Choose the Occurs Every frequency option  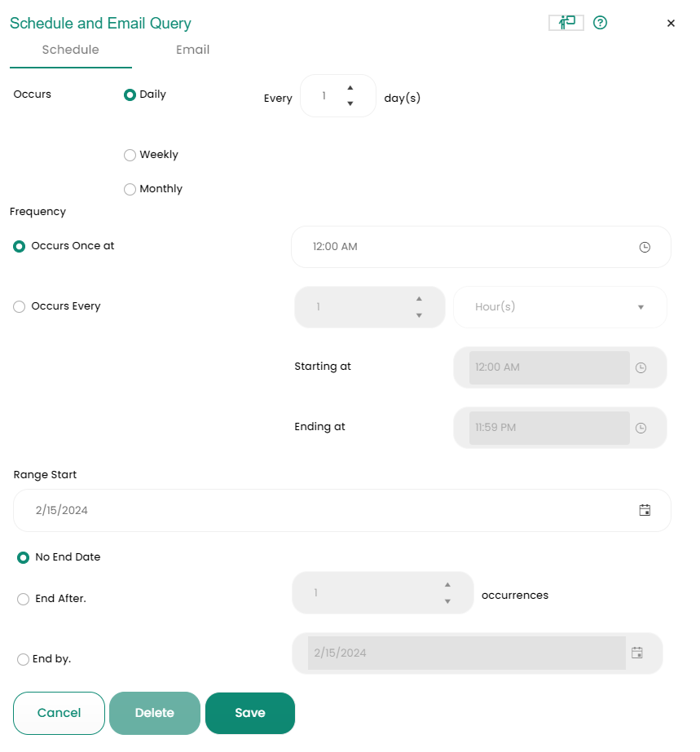pos(20,307)
